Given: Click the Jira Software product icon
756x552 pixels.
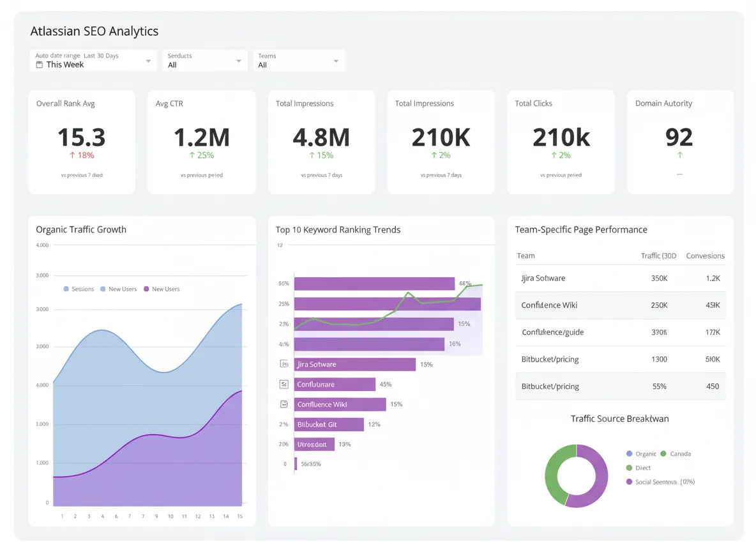Looking at the screenshot, I should click(x=285, y=364).
